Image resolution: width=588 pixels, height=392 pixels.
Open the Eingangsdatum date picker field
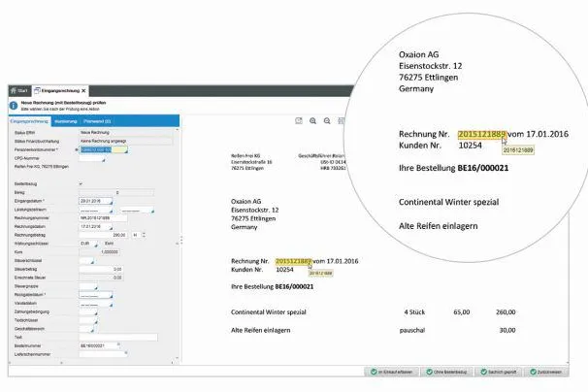pyautogui.click(x=96, y=201)
